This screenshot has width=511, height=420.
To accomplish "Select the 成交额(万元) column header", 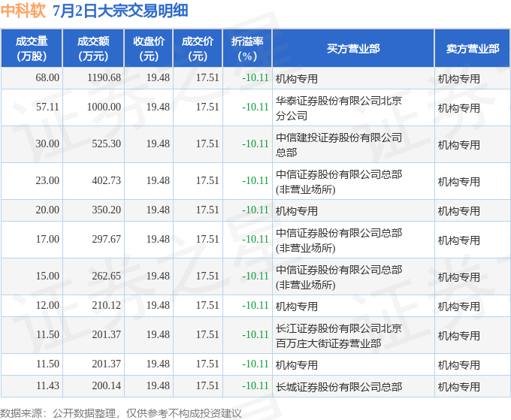I will (x=93, y=49).
